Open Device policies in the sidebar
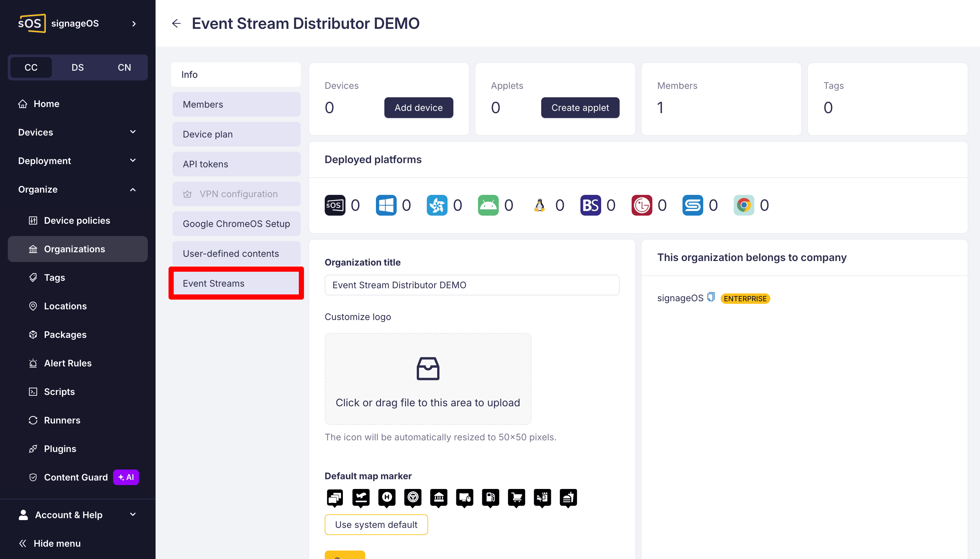 point(77,220)
